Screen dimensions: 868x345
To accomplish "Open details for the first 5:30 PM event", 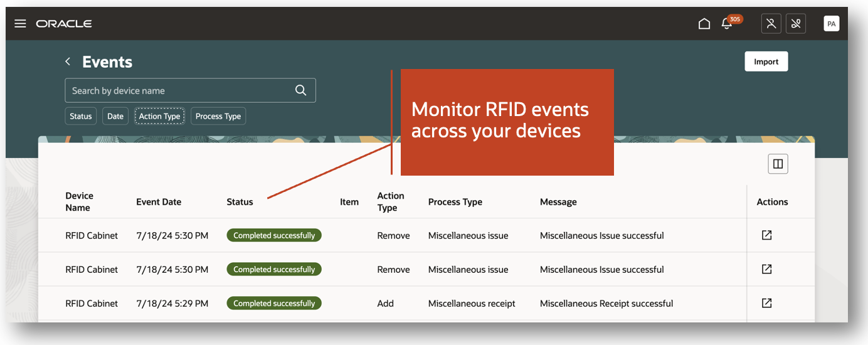I will point(766,235).
